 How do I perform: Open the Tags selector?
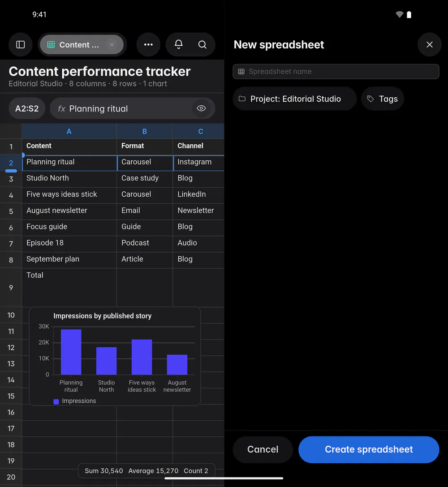pos(383,99)
